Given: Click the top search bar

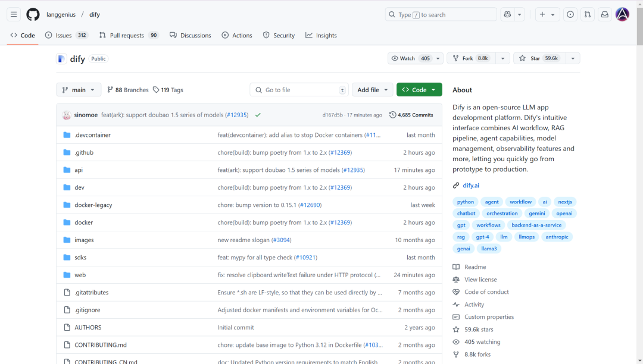Looking at the screenshot, I should [441, 15].
